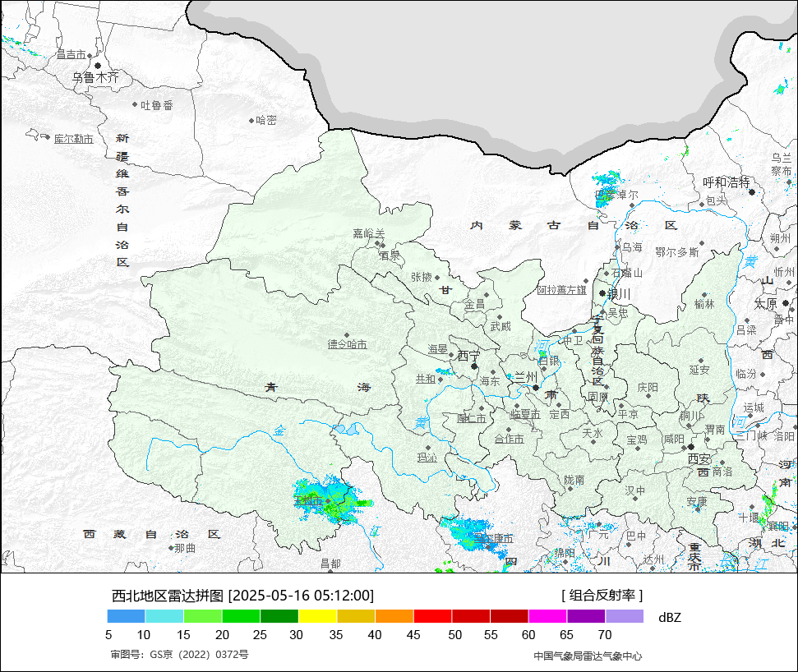This screenshot has height=672, width=798.
Task: Click the 银川 city label
Action: point(620,294)
